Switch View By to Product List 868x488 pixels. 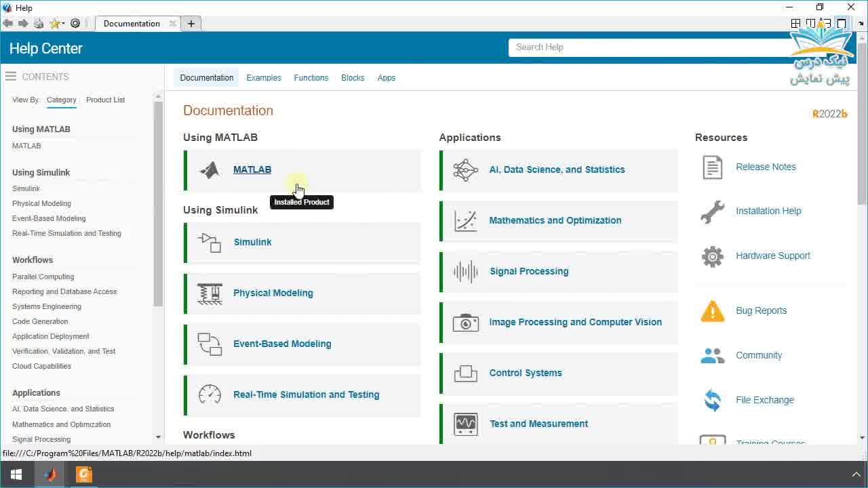pyautogui.click(x=105, y=100)
